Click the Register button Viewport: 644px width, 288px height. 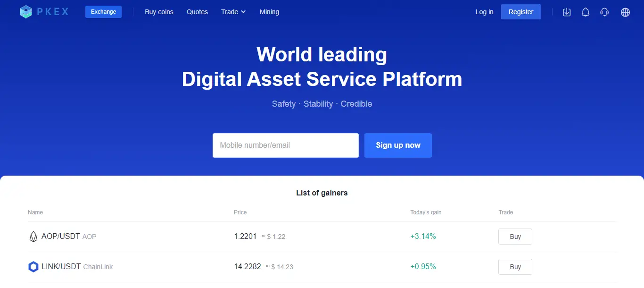click(520, 11)
